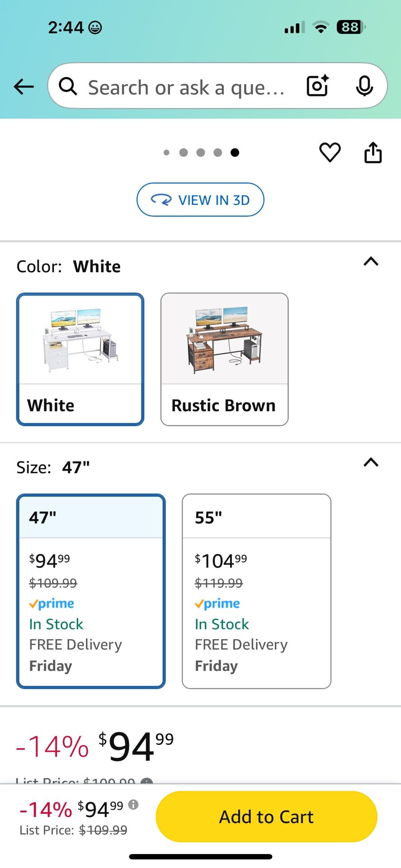Tap the microphone voice search icon
The width and height of the screenshot is (401, 868).
364,86
